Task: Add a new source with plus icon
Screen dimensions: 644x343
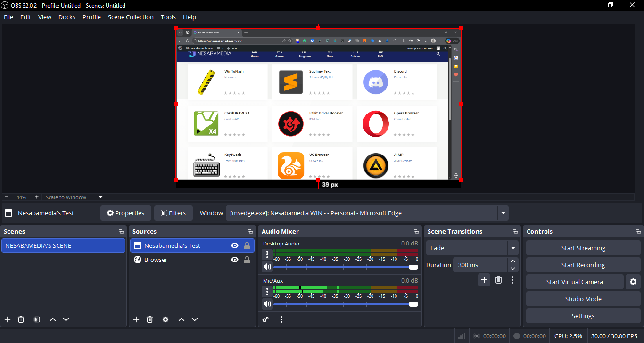Action: [136, 319]
